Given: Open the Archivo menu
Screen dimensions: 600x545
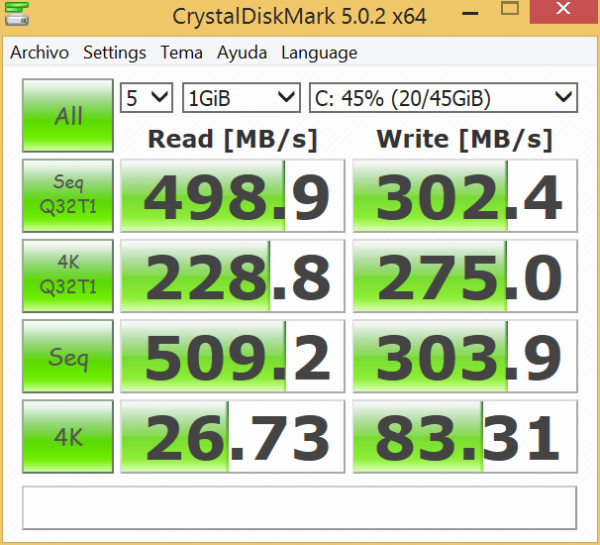Looking at the screenshot, I should click(39, 53).
